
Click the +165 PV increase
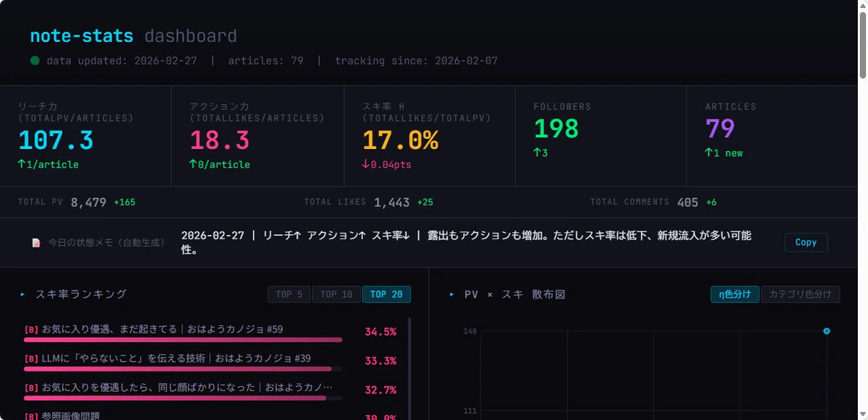click(124, 202)
